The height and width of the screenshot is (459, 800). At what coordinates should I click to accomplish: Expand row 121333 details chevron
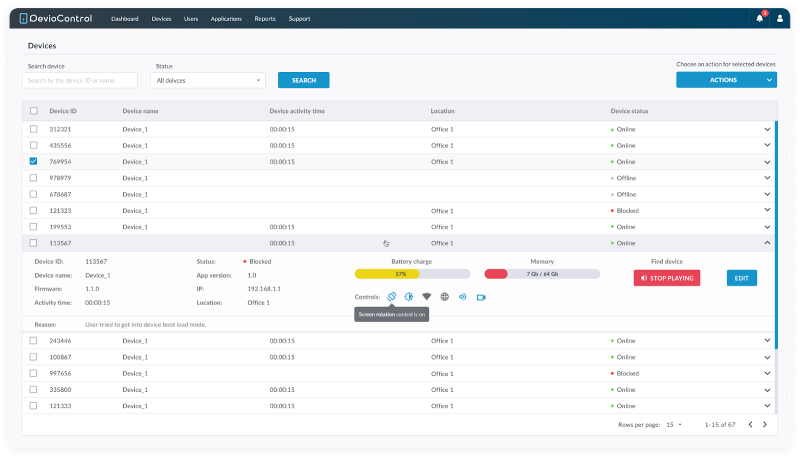(x=767, y=406)
